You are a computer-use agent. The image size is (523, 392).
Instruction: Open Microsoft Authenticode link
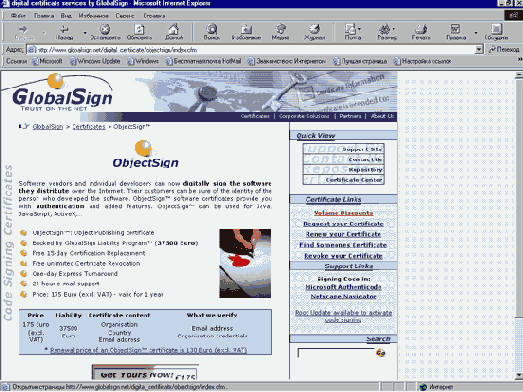coord(343,287)
